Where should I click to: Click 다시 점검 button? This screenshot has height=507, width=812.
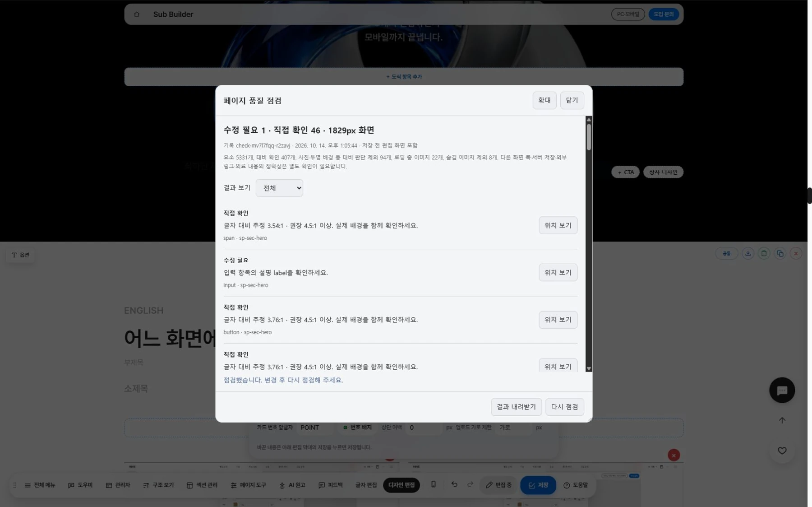pyautogui.click(x=565, y=407)
